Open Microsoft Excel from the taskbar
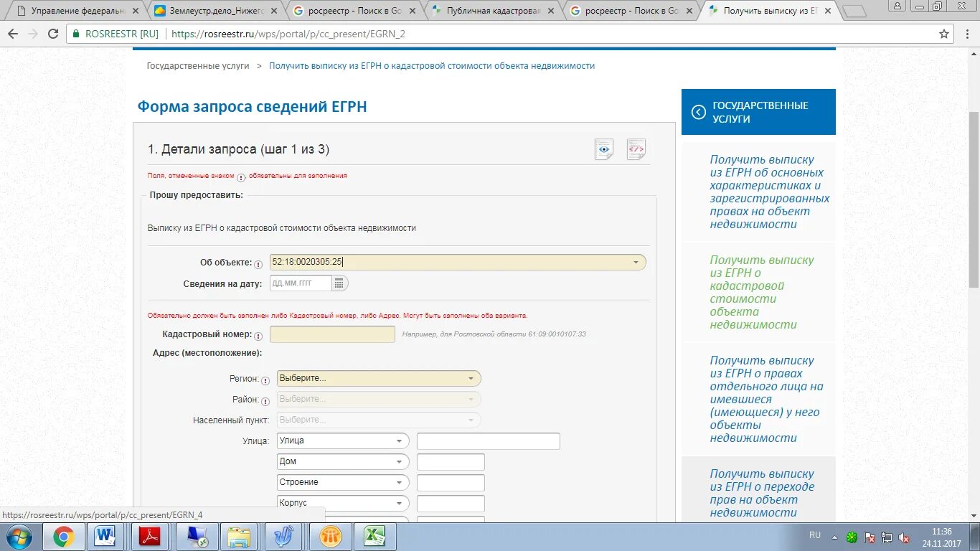The height and width of the screenshot is (551, 980). coord(374,537)
